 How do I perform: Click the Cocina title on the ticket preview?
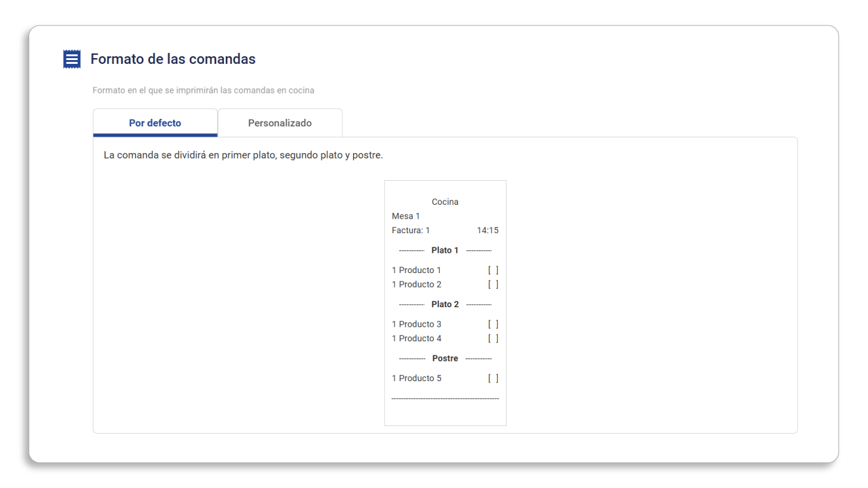445,202
